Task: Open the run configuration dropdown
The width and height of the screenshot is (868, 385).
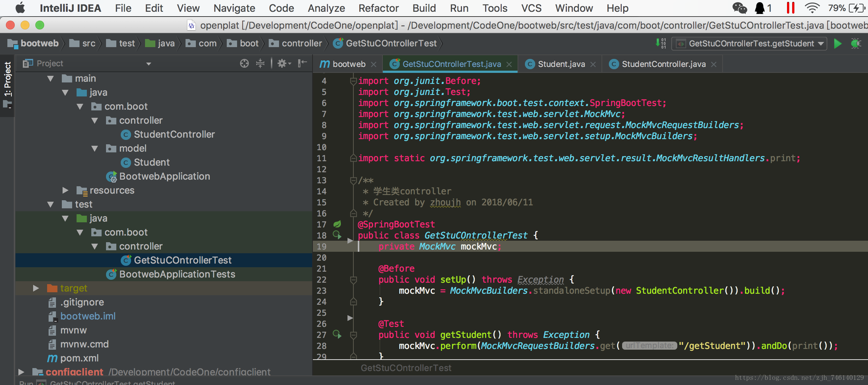Action: pyautogui.click(x=749, y=43)
